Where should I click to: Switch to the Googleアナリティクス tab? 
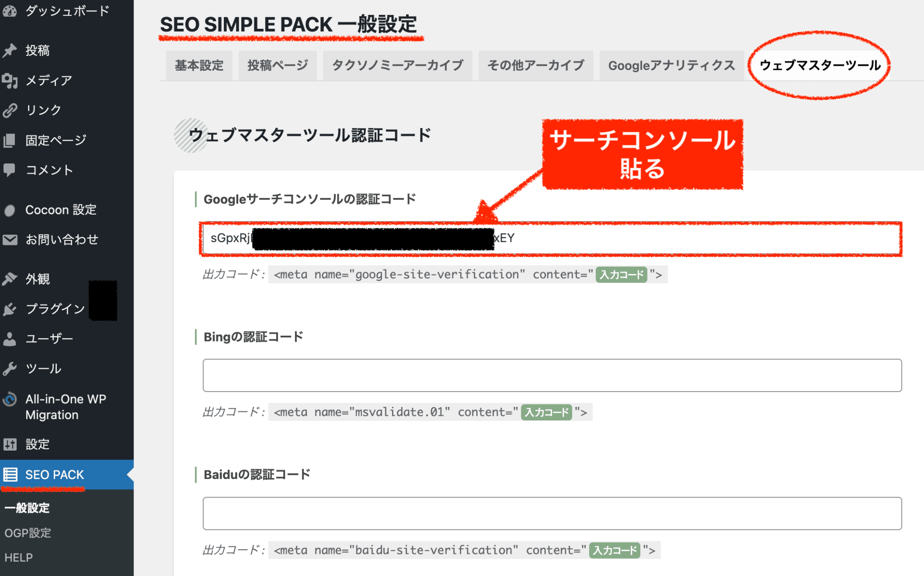[x=671, y=65]
